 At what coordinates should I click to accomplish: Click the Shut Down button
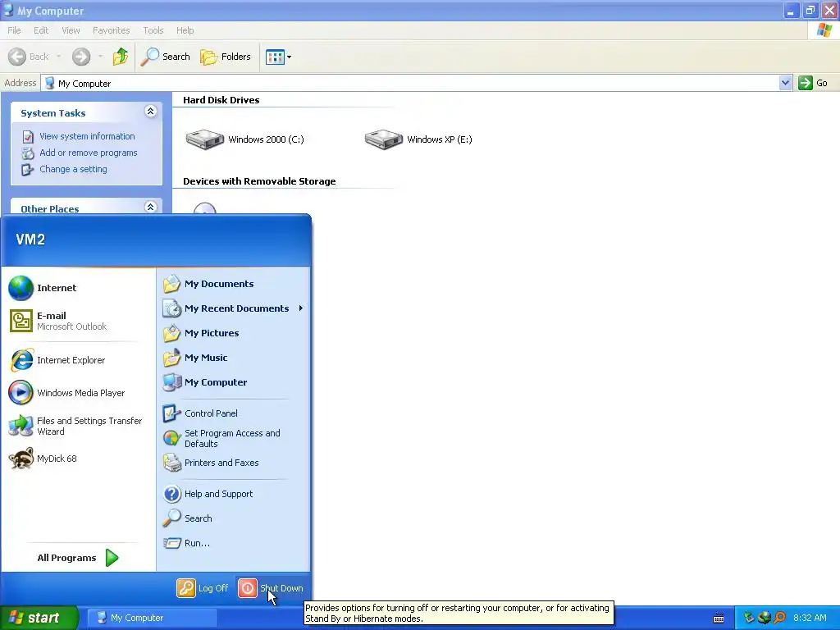pyautogui.click(x=271, y=588)
